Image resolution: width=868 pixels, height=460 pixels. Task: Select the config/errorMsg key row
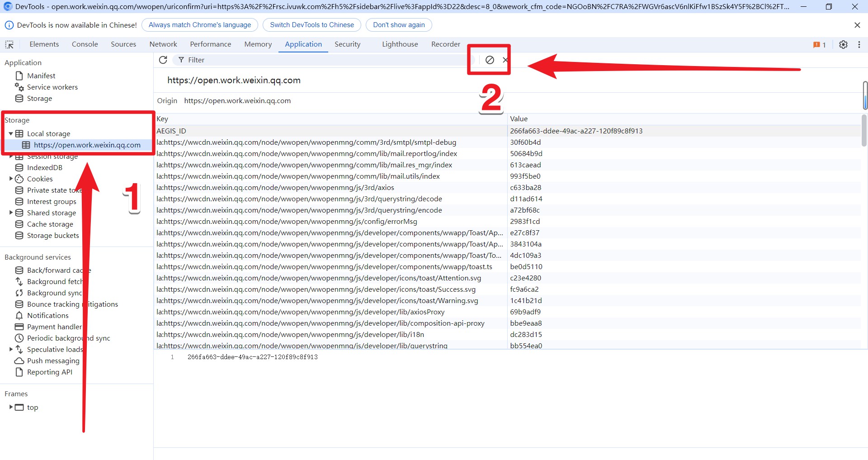pyautogui.click(x=508, y=221)
